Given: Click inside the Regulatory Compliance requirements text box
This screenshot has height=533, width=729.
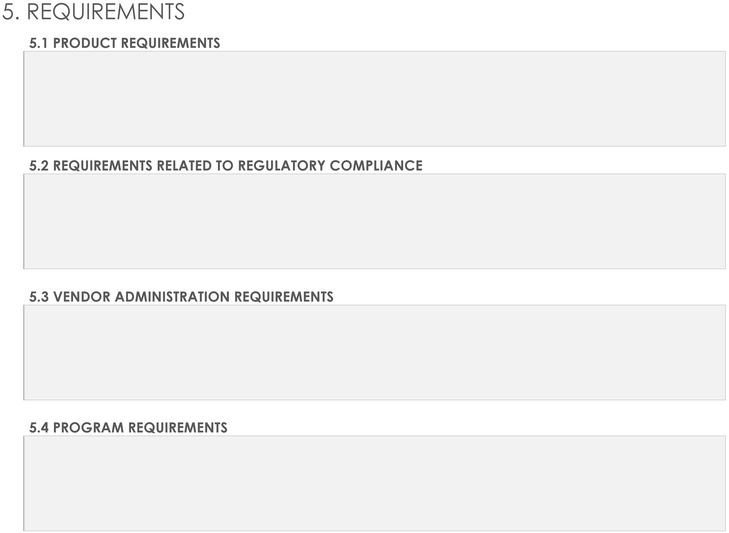Looking at the screenshot, I should 374,221.
